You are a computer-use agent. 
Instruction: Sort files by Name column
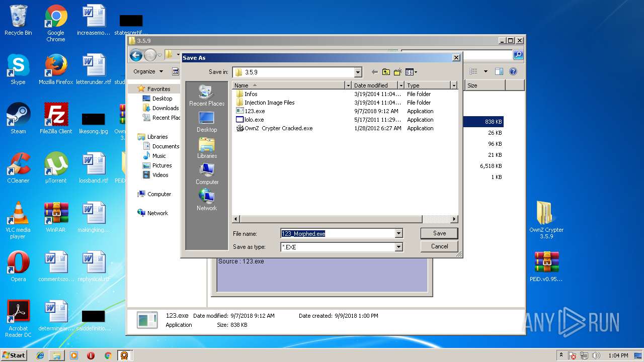[x=289, y=85]
